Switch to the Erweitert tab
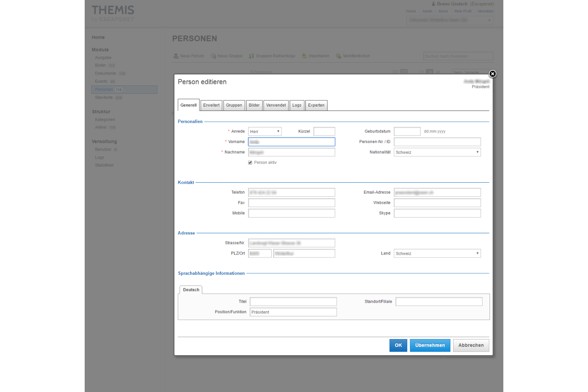 coord(211,105)
